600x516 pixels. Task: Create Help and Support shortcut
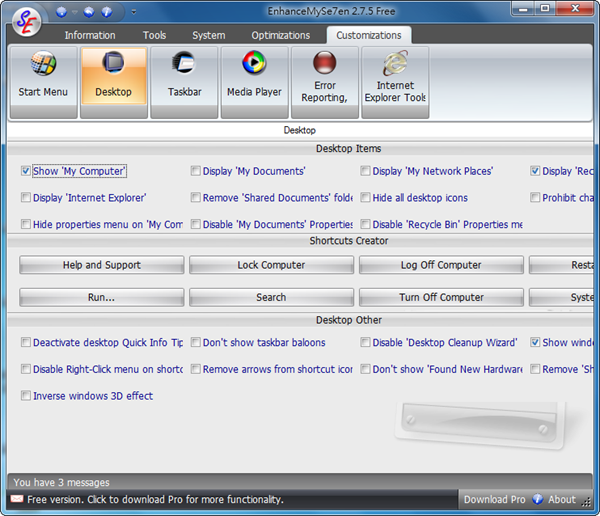(x=102, y=265)
